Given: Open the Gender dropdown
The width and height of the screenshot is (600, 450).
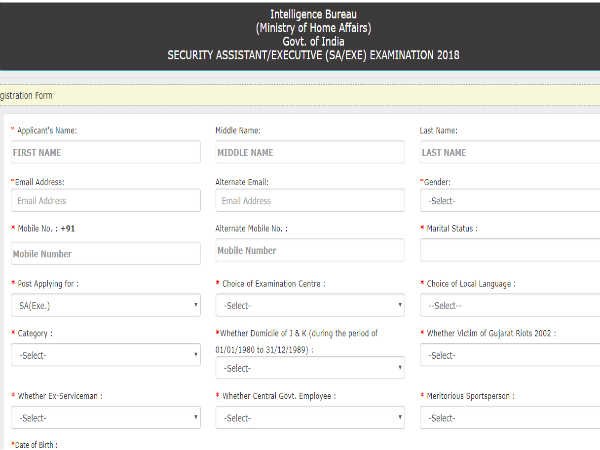Looking at the screenshot, I should [x=510, y=200].
